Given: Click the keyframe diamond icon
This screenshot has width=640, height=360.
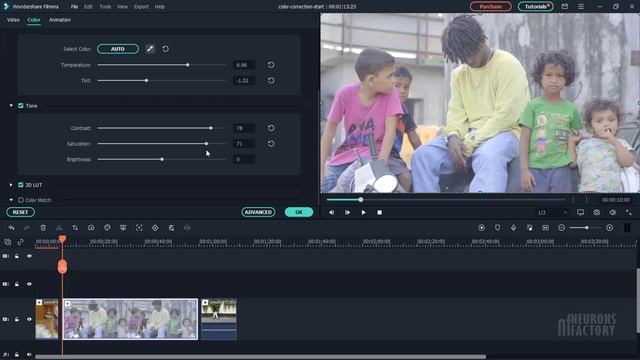Looking at the screenshot, I should [x=155, y=228].
